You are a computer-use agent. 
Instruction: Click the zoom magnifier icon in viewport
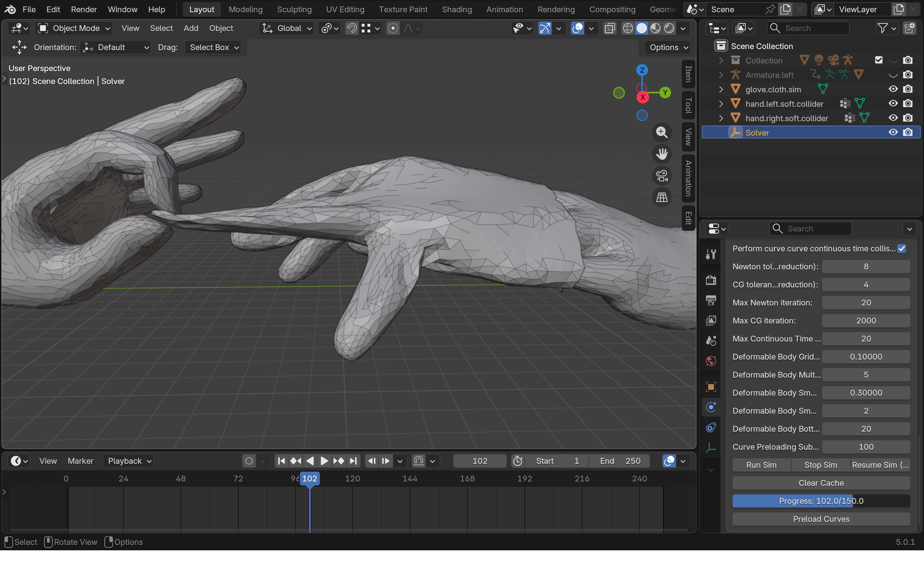click(x=662, y=132)
